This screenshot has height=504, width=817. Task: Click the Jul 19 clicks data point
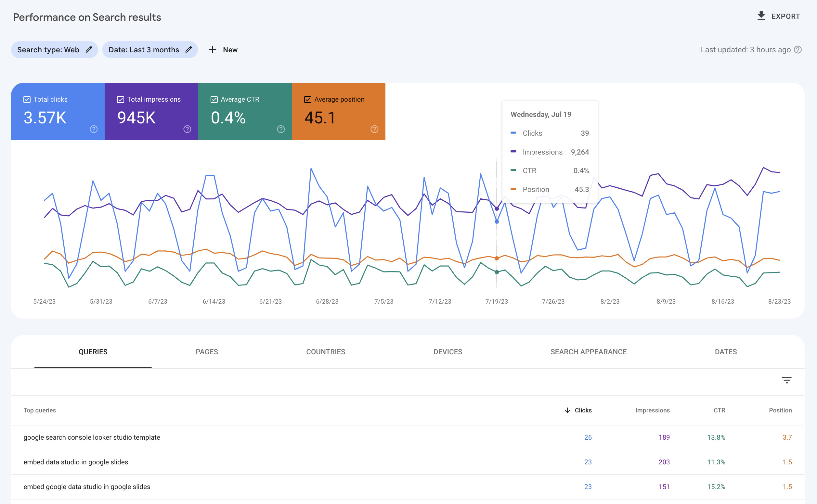click(497, 222)
